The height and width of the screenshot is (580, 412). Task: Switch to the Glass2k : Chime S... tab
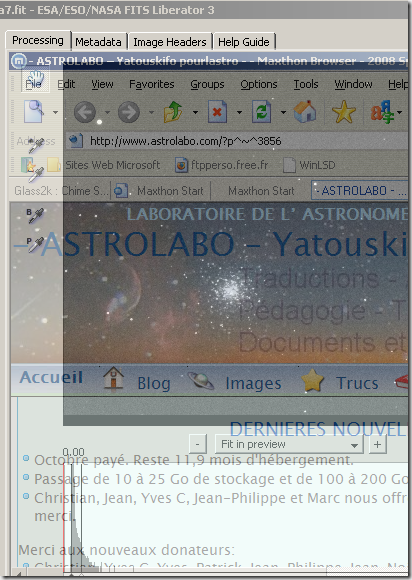click(61, 191)
